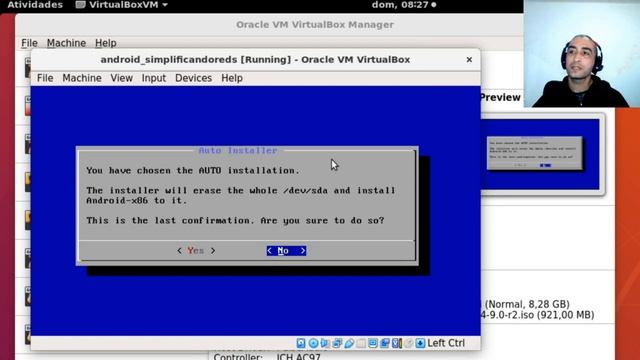Image resolution: width=640 pixels, height=360 pixels.
Task: Click the '4-9.0-r2.iso (921,00 MB)' text
Action: click(537, 315)
